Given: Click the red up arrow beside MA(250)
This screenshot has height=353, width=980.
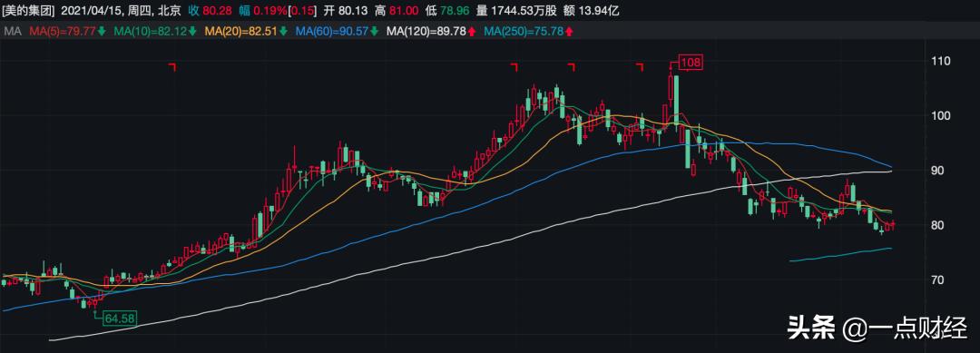Looking at the screenshot, I should (x=570, y=31).
